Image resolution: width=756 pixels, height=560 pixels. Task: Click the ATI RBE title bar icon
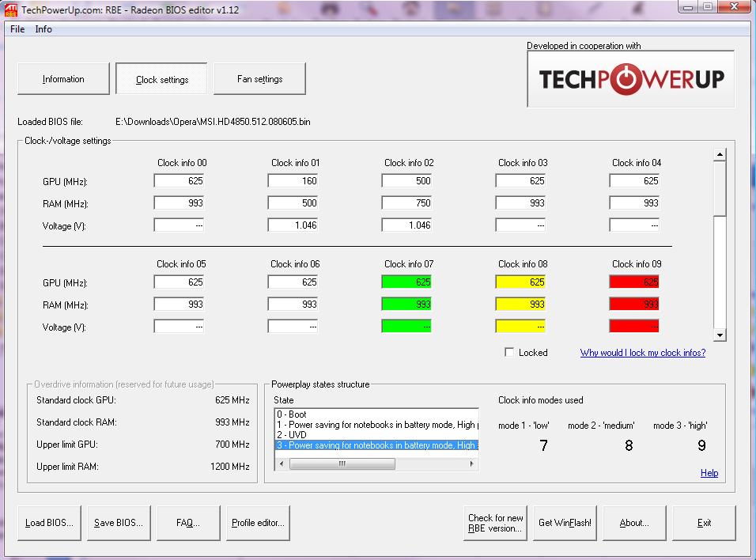10,9
